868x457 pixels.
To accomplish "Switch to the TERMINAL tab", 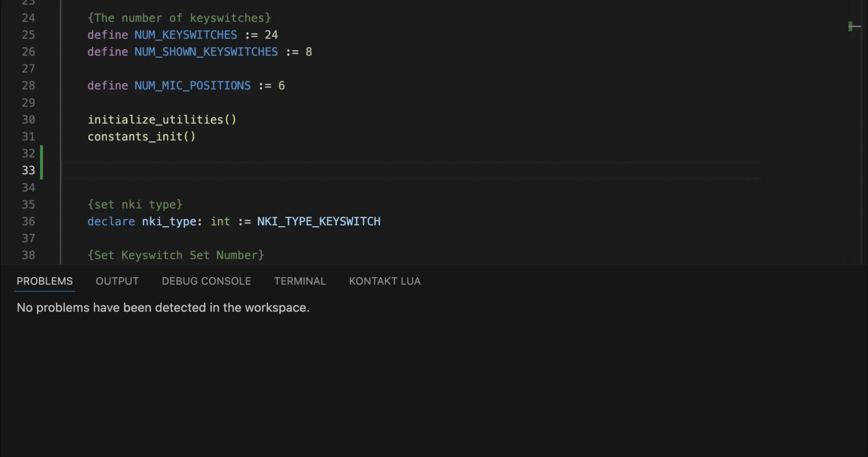I will (300, 281).
